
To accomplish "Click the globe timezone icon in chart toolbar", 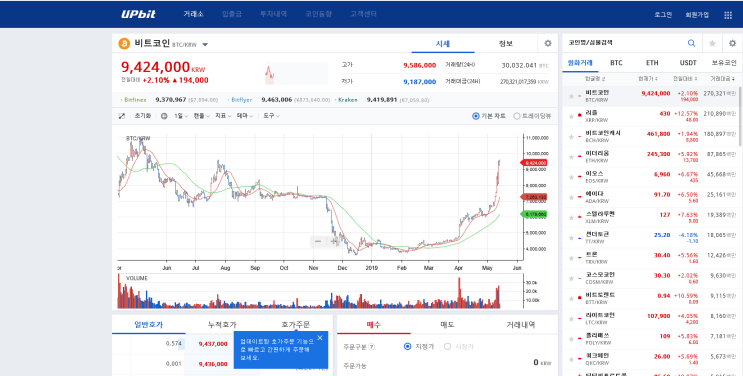I will [164, 116].
